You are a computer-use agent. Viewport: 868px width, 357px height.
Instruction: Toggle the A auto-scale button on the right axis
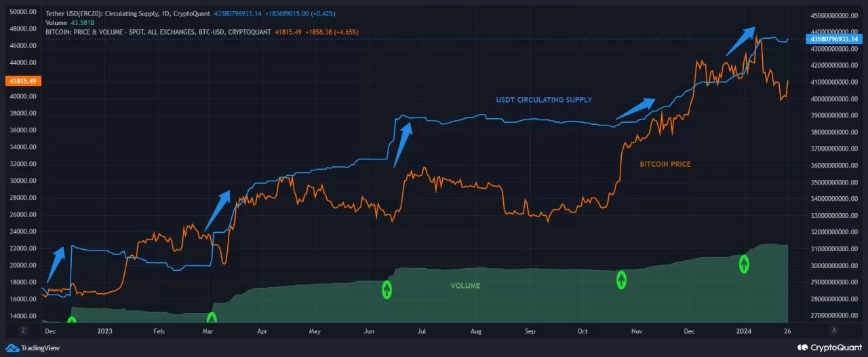pyautogui.click(x=834, y=330)
